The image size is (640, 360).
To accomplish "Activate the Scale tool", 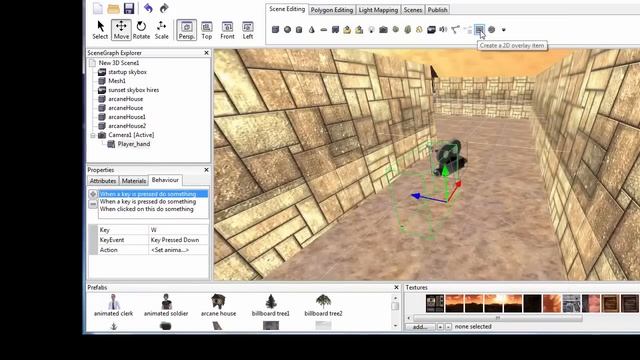I will click(x=162, y=30).
